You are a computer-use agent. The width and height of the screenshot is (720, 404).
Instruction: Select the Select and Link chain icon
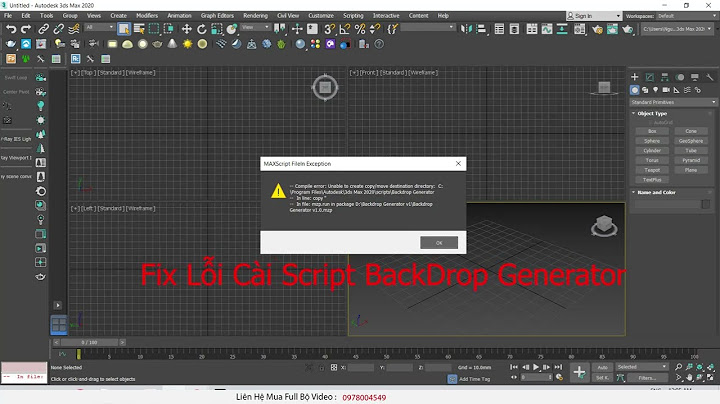click(x=43, y=29)
